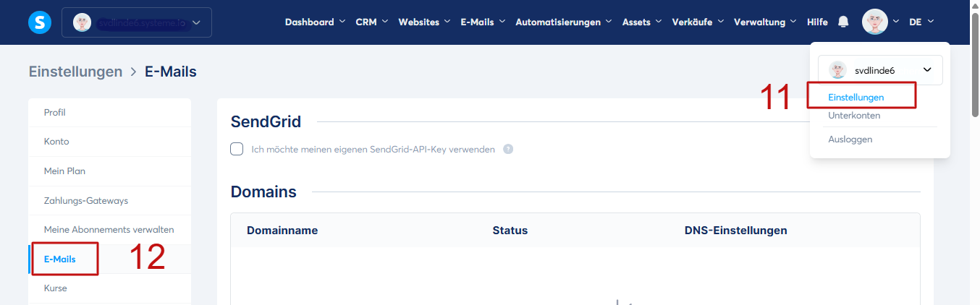The height and width of the screenshot is (305, 980).
Task: Click the SendGrid help question mark icon
Action: click(508, 150)
